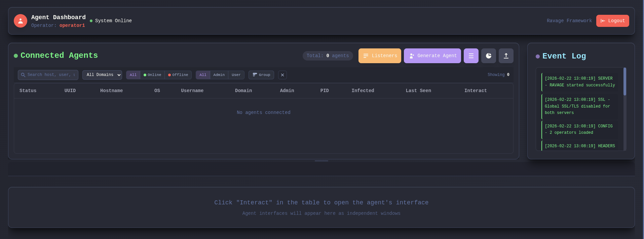Click the operator avatar icon
The height and width of the screenshot is (239, 644).
pos(21,21)
